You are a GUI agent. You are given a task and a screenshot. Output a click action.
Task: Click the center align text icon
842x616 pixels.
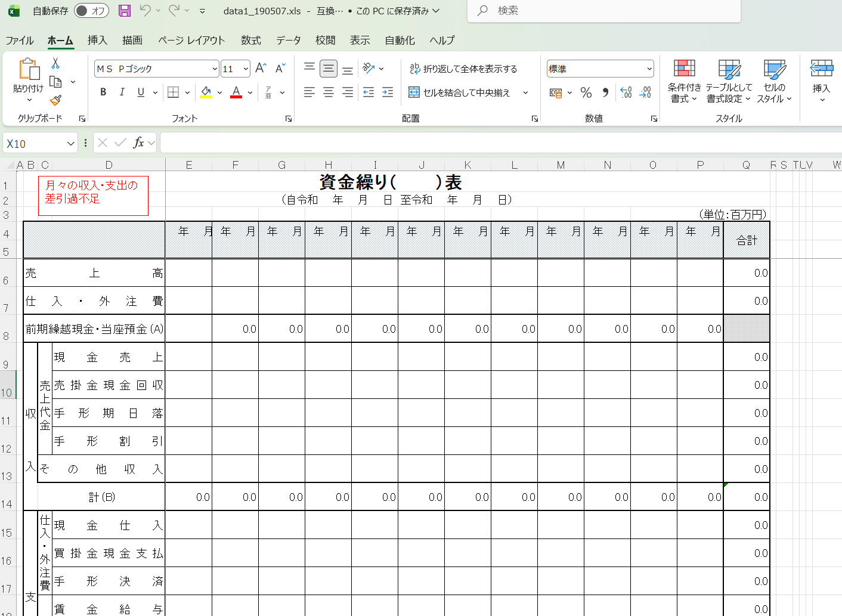[329, 92]
